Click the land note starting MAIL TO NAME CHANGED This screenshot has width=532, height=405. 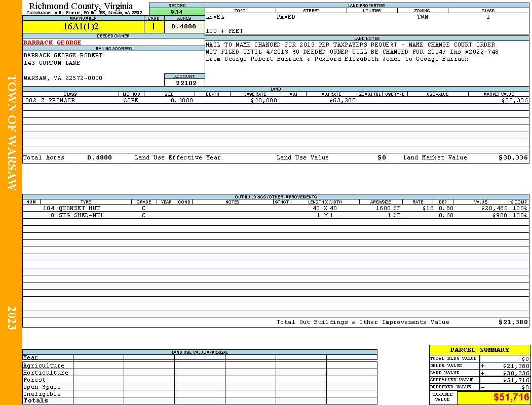coord(351,45)
